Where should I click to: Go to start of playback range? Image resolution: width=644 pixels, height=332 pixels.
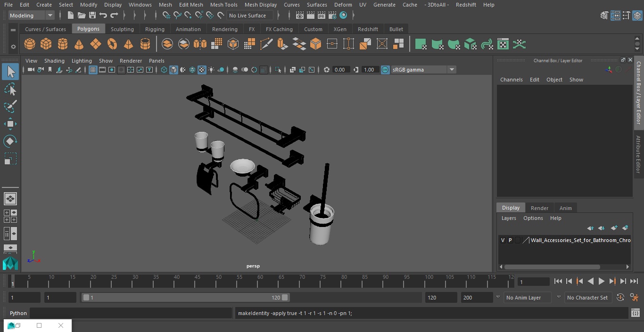tap(558, 281)
